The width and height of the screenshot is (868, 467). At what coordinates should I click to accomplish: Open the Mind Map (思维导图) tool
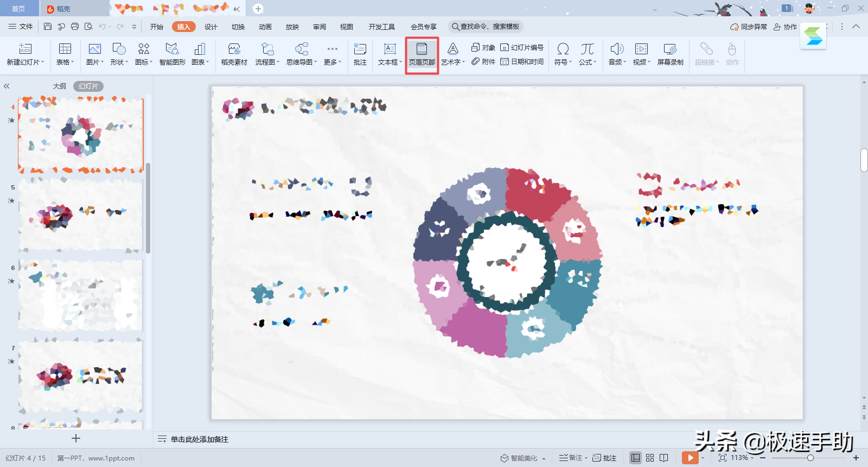301,54
